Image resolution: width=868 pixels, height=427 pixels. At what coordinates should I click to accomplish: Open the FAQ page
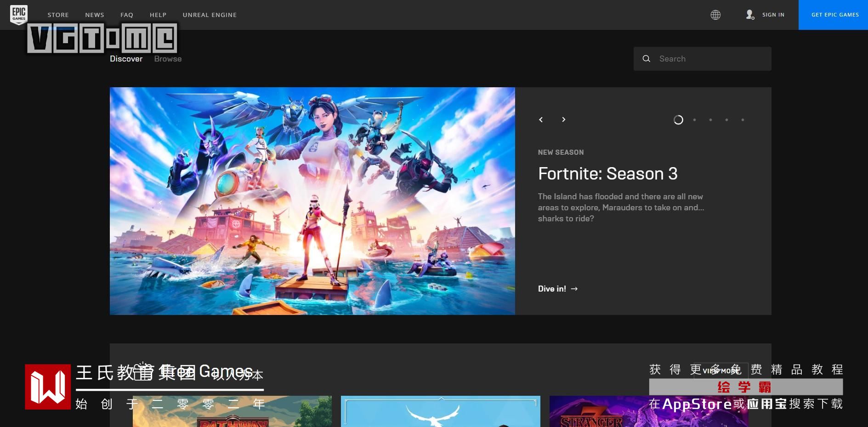coord(127,15)
